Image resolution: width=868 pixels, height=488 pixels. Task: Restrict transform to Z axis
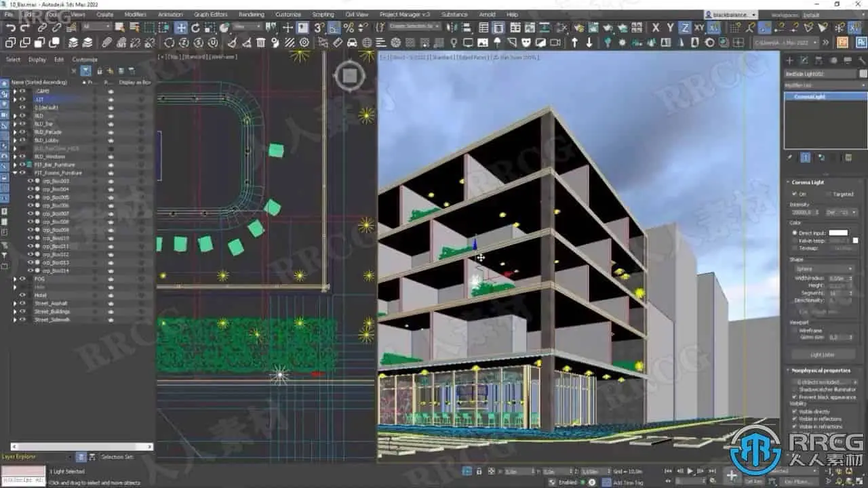[x=685, y=28]
